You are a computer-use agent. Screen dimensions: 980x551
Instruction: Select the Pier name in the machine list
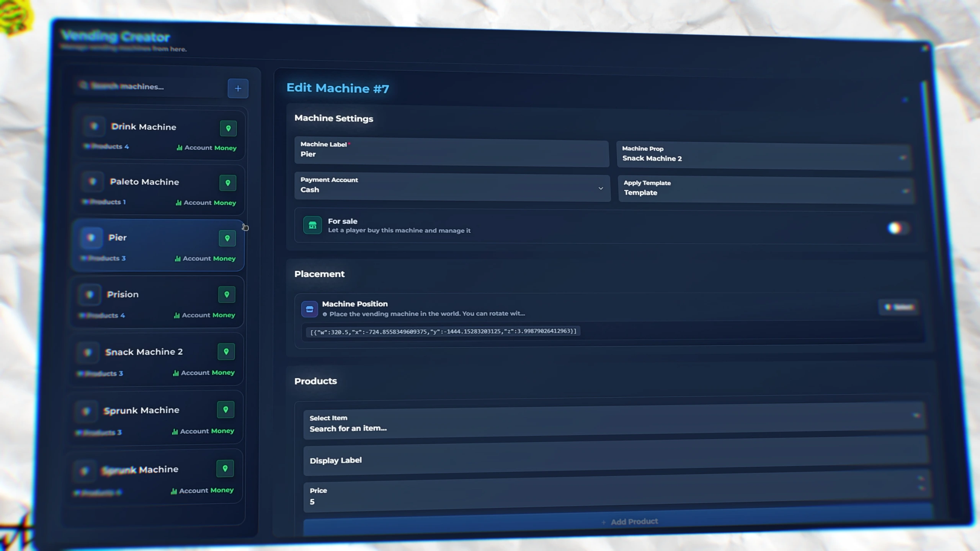pyautogui.click(x=118, y=238)
